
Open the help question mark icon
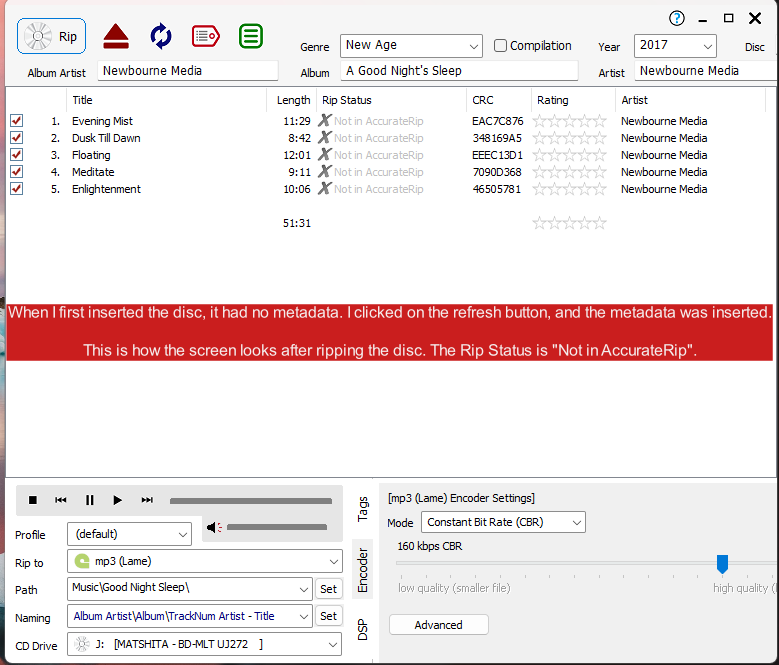(677, 18)
